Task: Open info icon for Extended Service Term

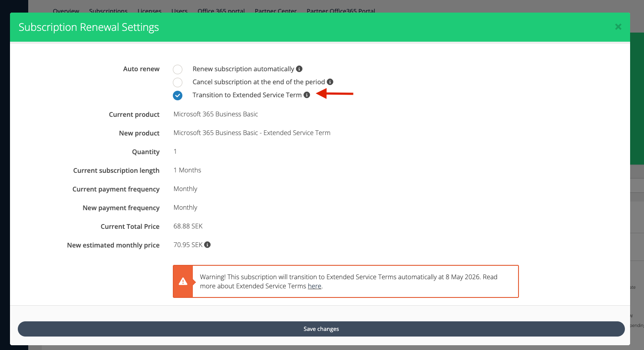Action: [307, 95]
